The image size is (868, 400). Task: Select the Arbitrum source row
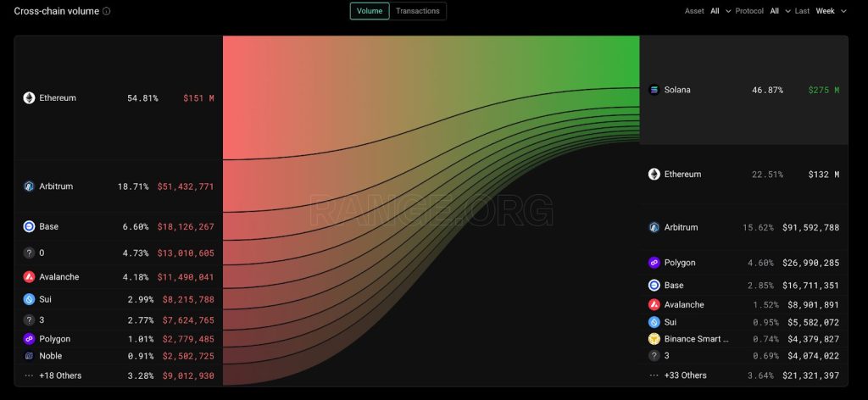click(x=119, y=186)
